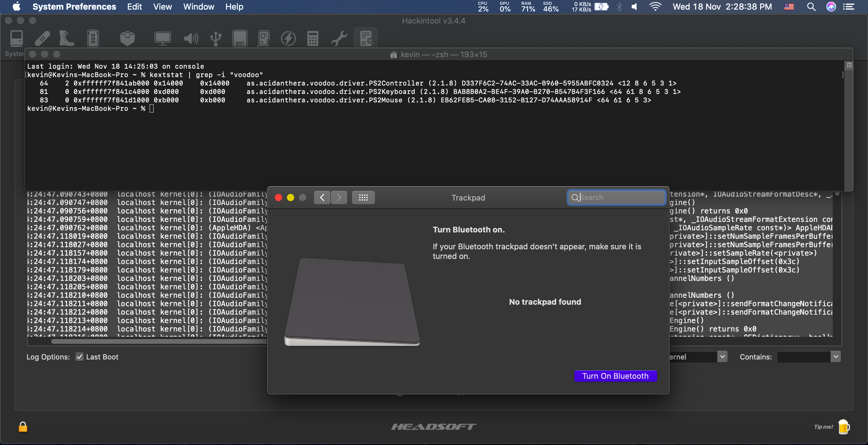Open Hackintool Utilities wrench icon

coord(339,38)
